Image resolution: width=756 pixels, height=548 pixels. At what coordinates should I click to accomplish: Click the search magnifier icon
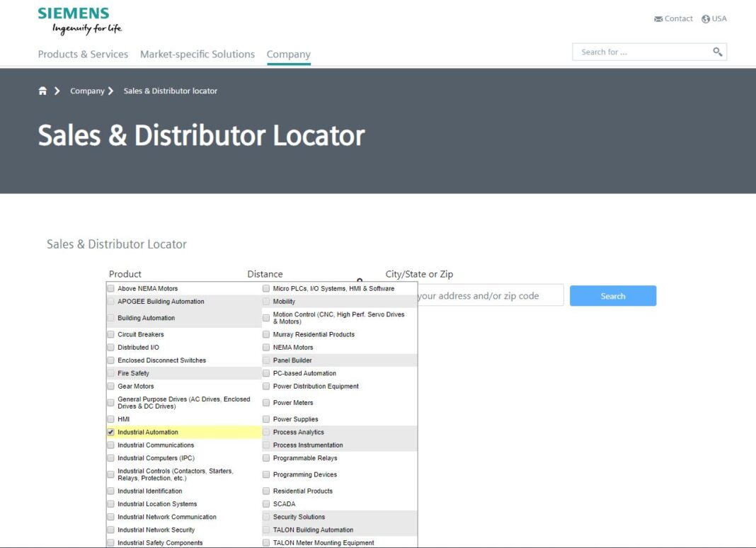(717, 51)
